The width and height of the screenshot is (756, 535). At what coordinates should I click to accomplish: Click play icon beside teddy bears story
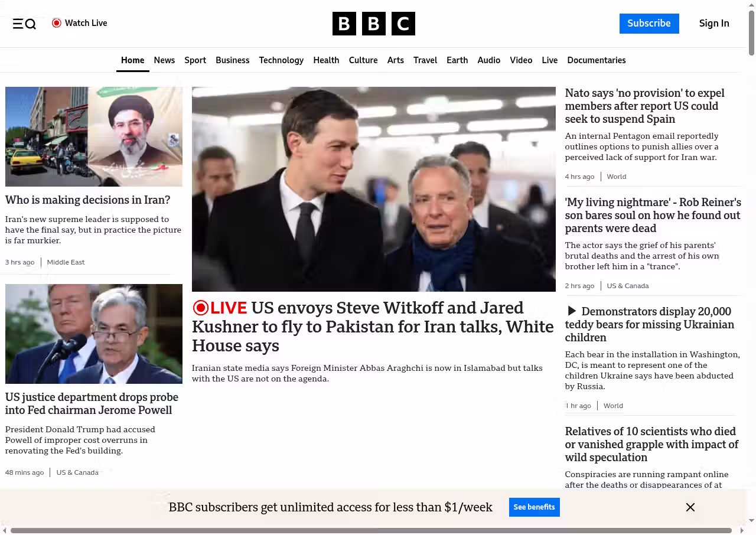(x=571, y=311)
